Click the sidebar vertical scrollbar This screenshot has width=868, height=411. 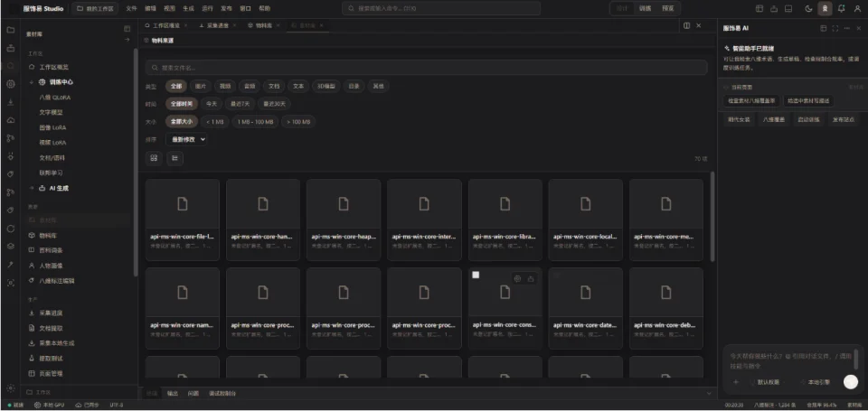click(136, 163)
